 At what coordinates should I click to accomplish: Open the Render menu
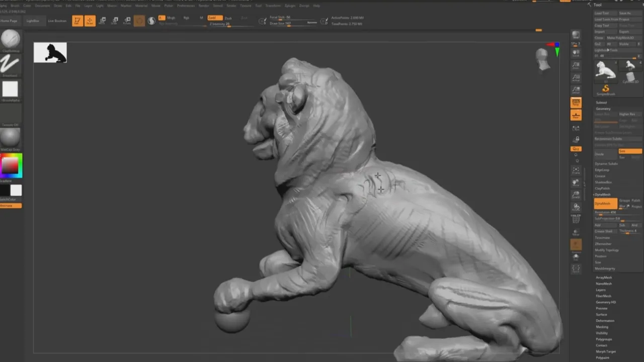[x=204, y=6]
